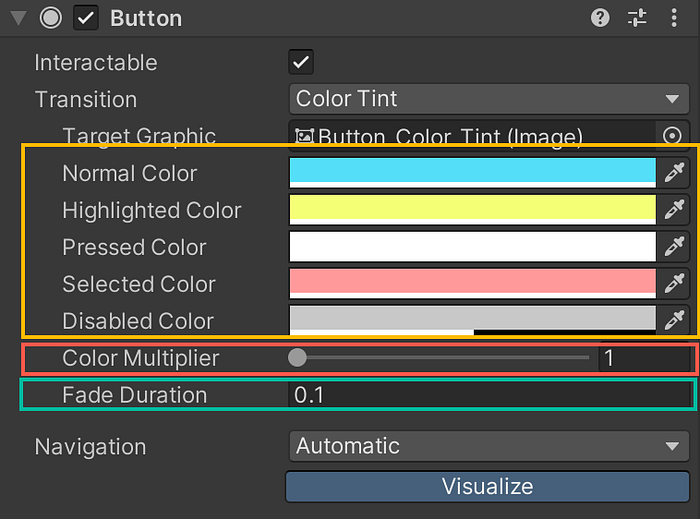Click the Color Multiplier value field
Viewport: 700px width, 519px height.
tap(642, 358)
